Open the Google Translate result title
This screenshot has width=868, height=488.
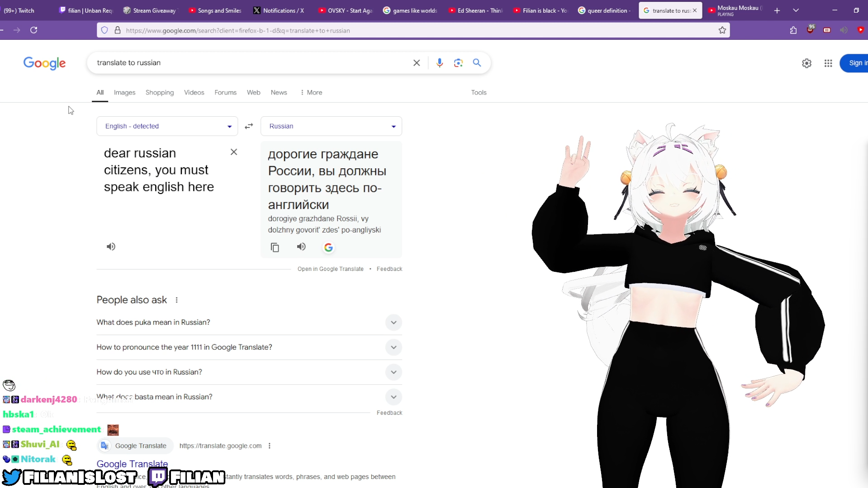(x=132, y=464)
